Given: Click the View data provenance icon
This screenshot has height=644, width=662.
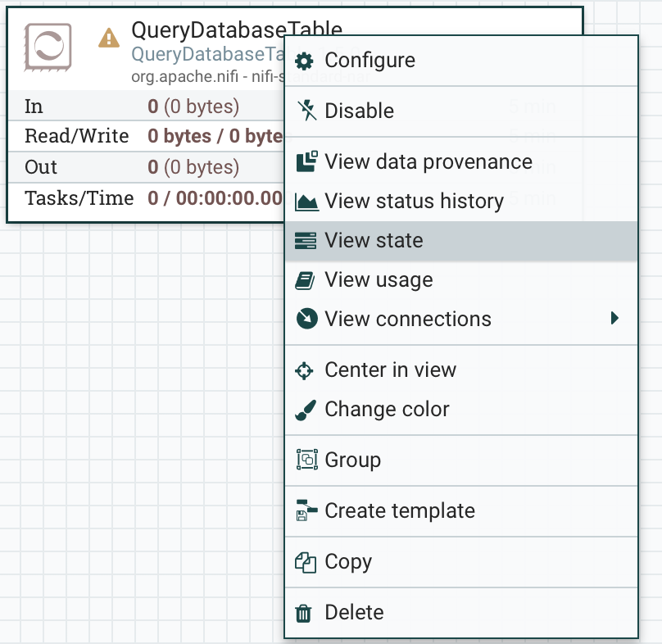Looking at the screenshot, I should point(305,161).
